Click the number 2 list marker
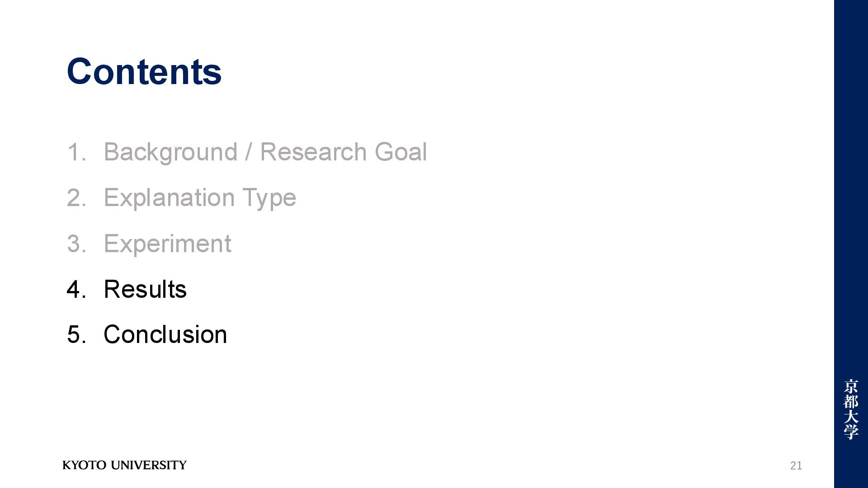The height and width of the screenshot is (488, 868). [76, 198]
